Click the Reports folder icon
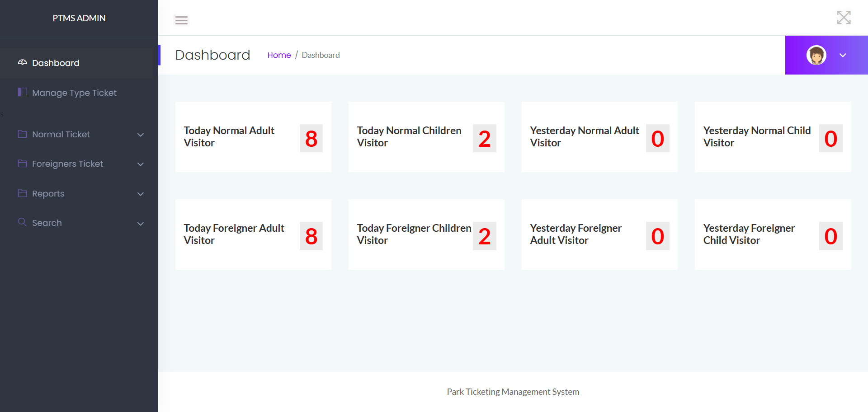Image resolution: width=868 pixels, height=412 pixels. (x=22, y=193)
